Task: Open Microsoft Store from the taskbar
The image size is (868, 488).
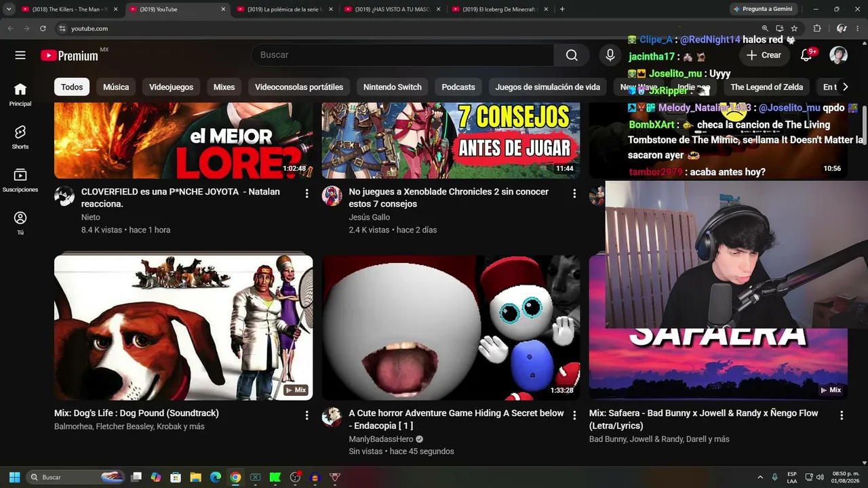Action: (176, 477)
